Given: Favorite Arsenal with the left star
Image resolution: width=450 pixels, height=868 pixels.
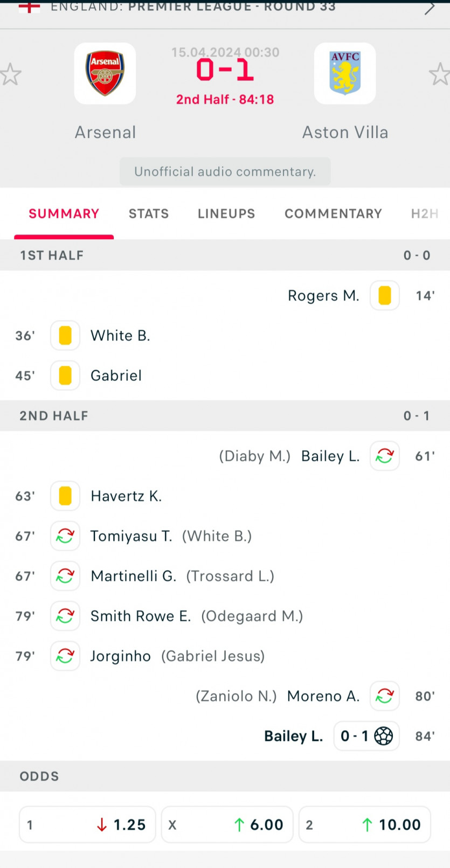Looking at the screenshot, I should click(x=10, y=74).
